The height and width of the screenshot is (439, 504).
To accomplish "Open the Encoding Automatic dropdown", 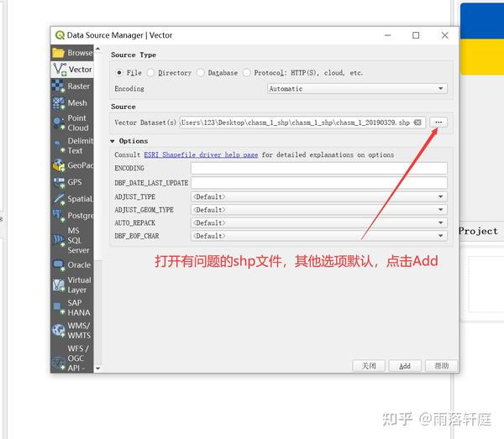I will click(357, 89).
